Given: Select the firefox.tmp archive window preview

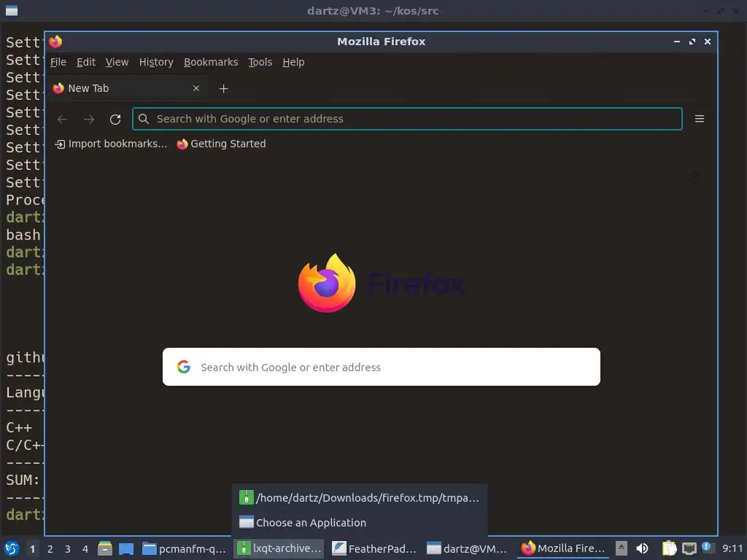Looking at the screenshot, I should pyautogui.click(x=360, y=498).
